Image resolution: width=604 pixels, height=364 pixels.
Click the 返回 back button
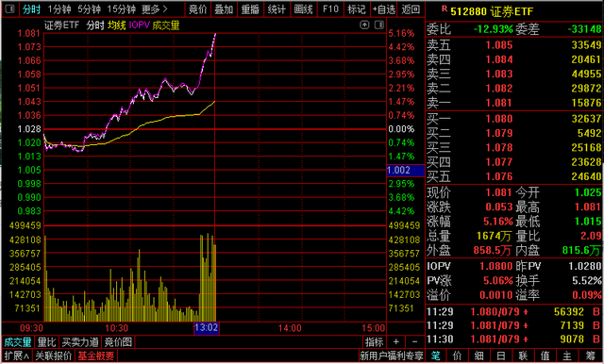pyautogui.click(x=411, y=9)
